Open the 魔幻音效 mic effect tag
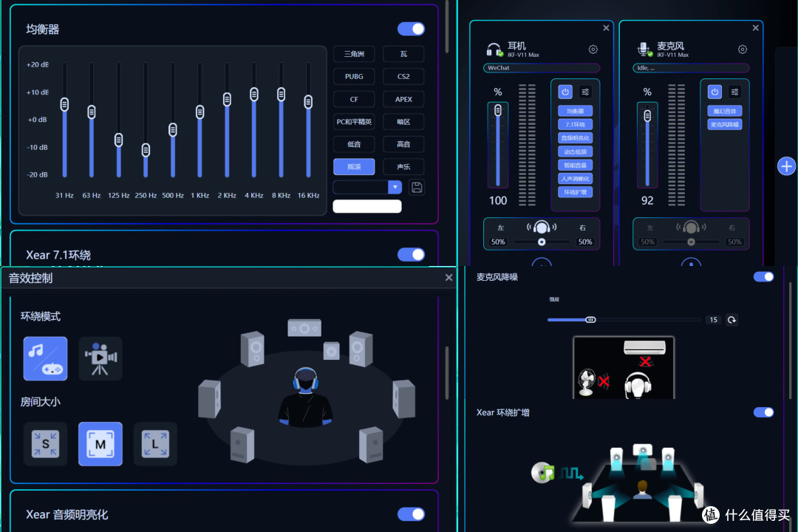 tap(725, 111)
